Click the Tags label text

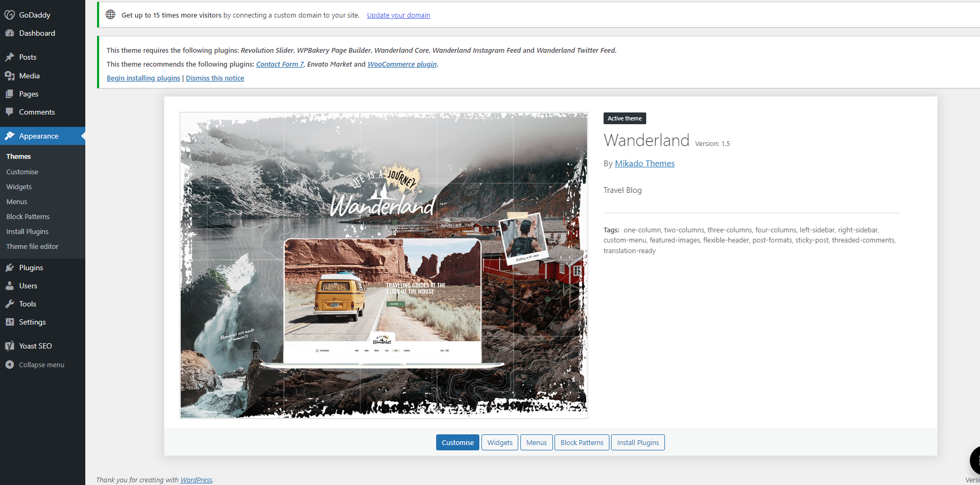tap(612, 230)
